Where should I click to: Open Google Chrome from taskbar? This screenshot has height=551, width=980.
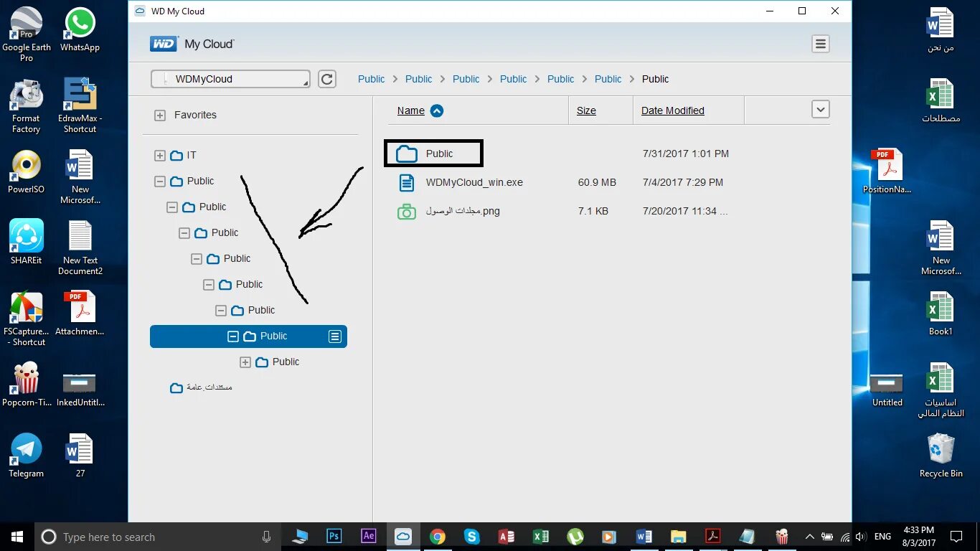(437, 537)
